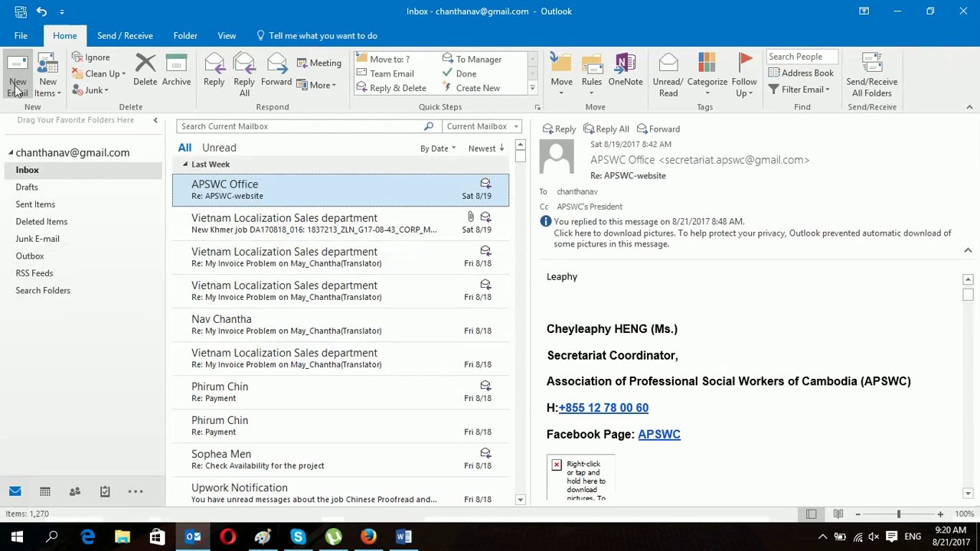Delete the selected message

tap(145, 70)
